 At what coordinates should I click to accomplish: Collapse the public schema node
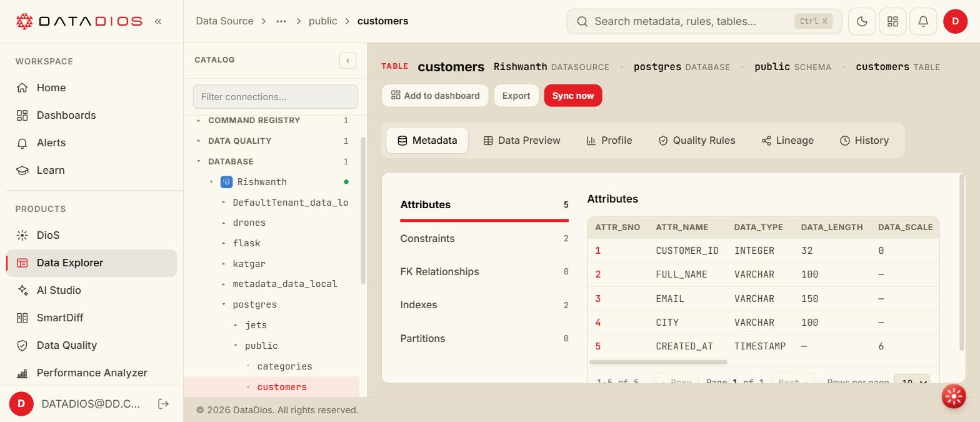(236, 346)
